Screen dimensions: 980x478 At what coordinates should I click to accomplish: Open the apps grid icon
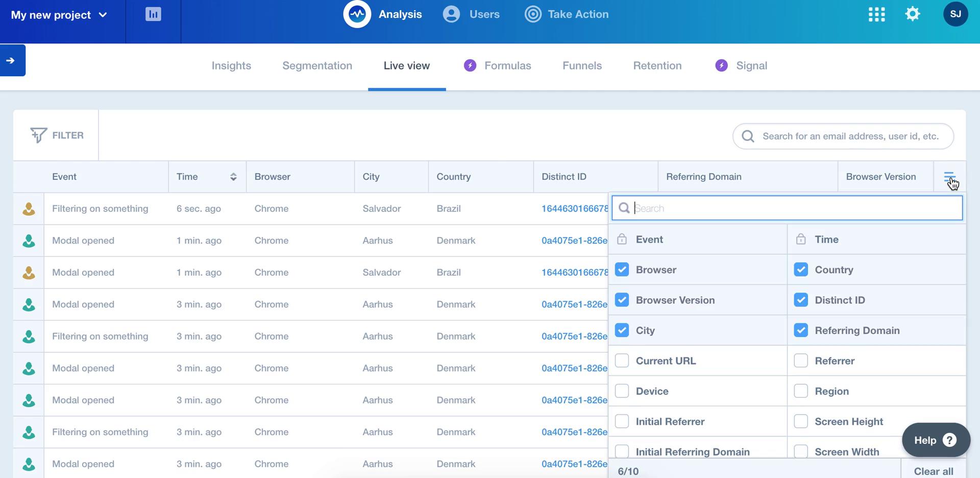pos(876,14)
